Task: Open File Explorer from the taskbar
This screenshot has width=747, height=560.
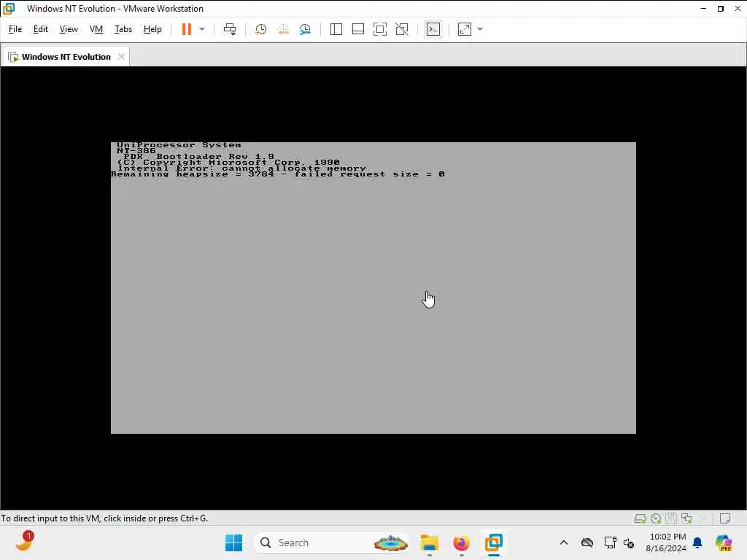Action: tap(429, 542)
